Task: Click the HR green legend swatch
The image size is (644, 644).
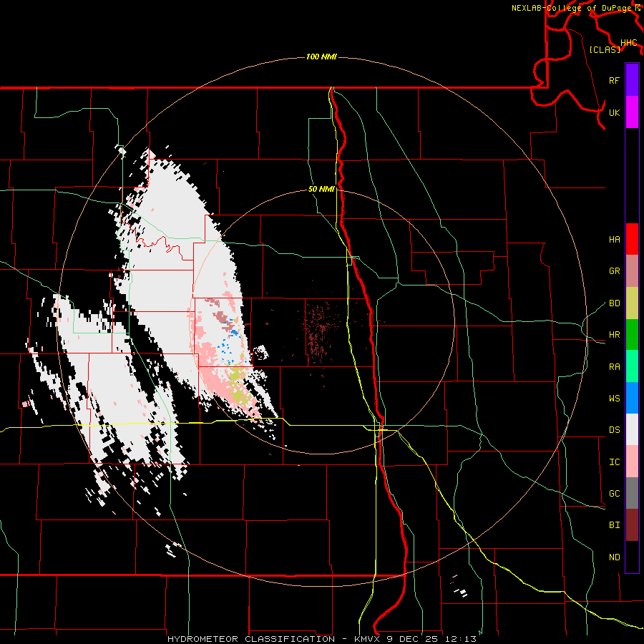Action: [x=632, y=335]
